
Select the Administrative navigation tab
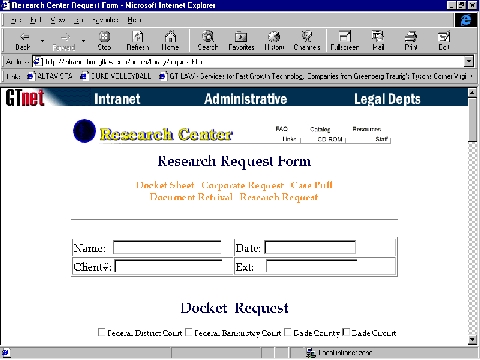coord(246,99)
